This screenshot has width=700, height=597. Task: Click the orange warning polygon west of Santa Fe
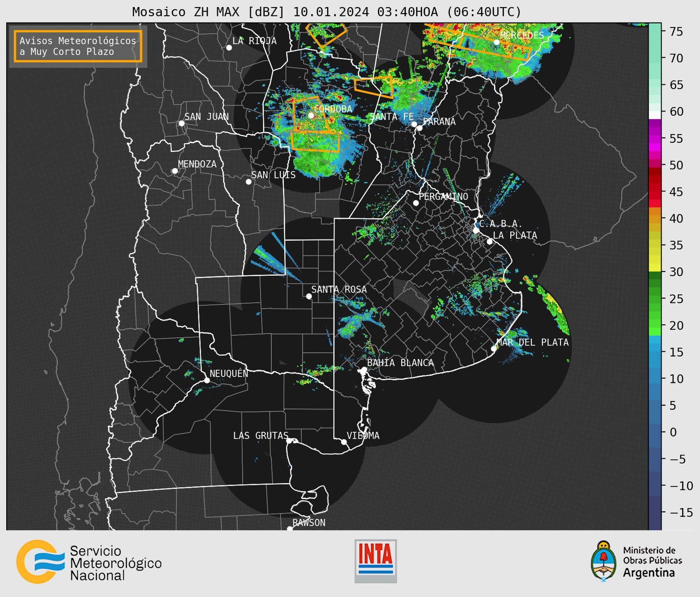pos(373,87)
